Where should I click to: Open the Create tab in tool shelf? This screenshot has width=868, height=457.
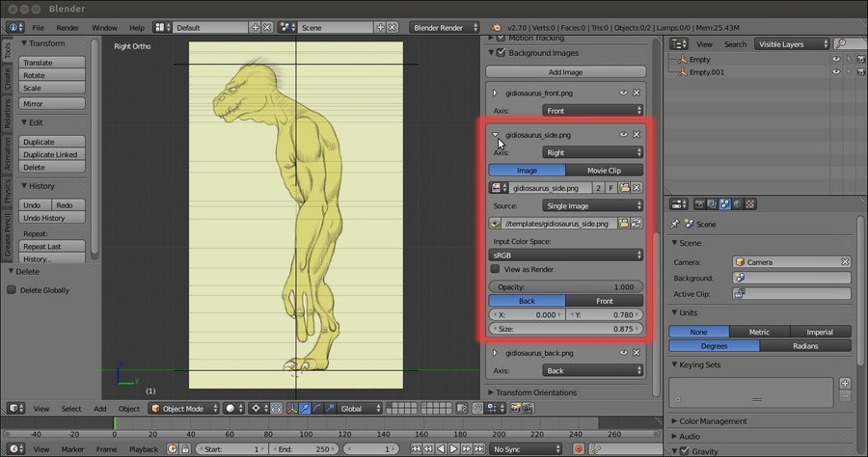[7, 79]
